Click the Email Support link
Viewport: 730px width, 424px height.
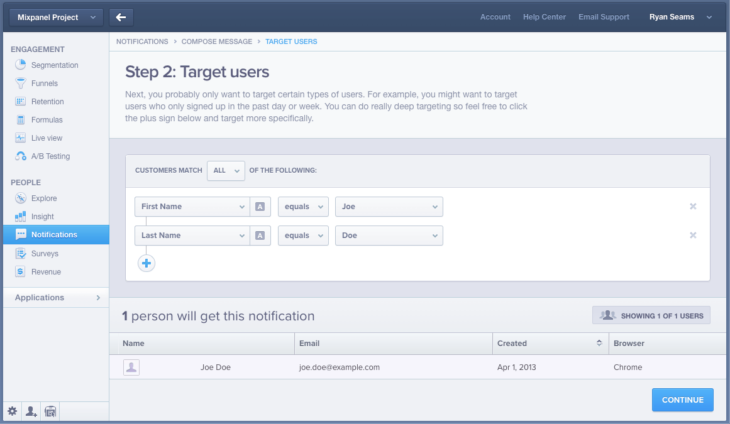[604, 17]
